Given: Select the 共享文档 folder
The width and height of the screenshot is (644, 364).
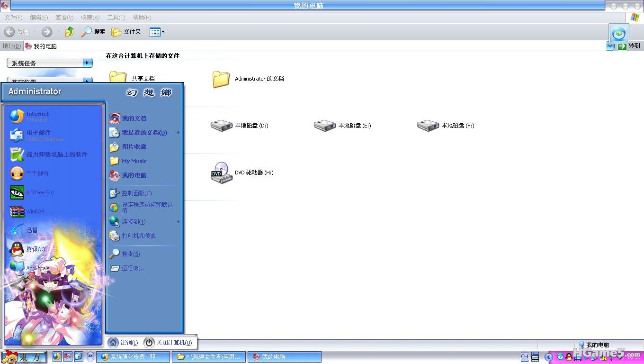Looking at the screenshot, I should point(132,79).
